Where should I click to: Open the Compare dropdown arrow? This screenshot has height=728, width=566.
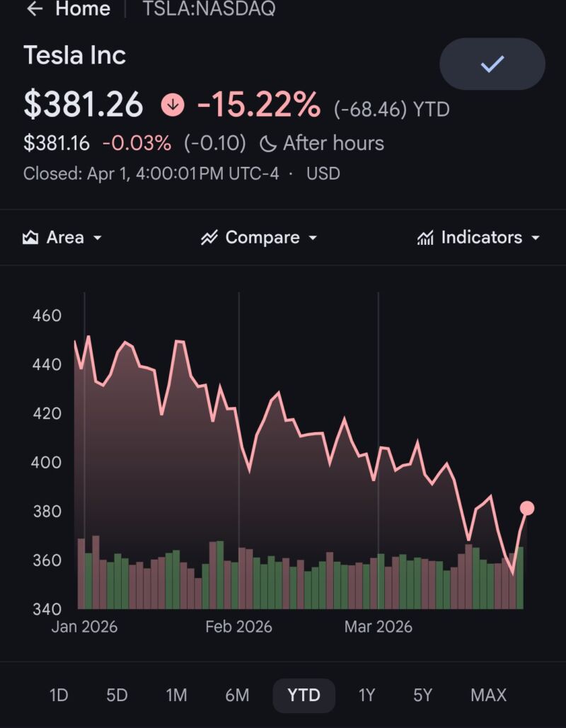[x=313, y=238]
